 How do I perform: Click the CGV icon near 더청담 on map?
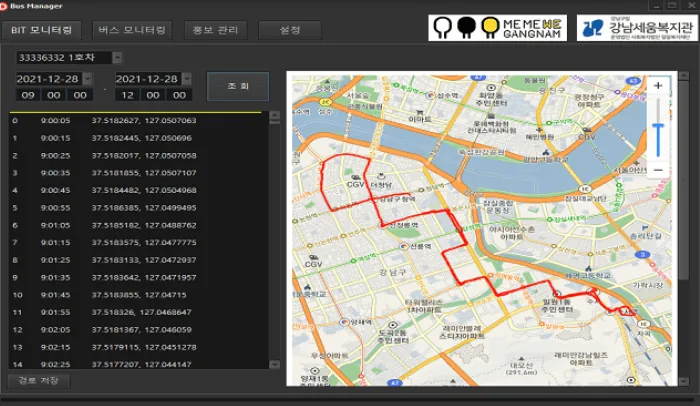[x=356, y=177]
